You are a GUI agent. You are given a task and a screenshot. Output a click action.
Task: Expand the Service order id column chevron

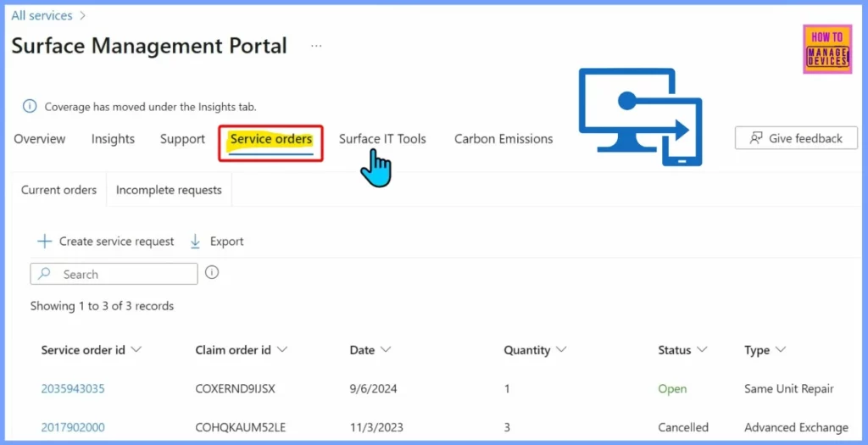tap(136, 350)
